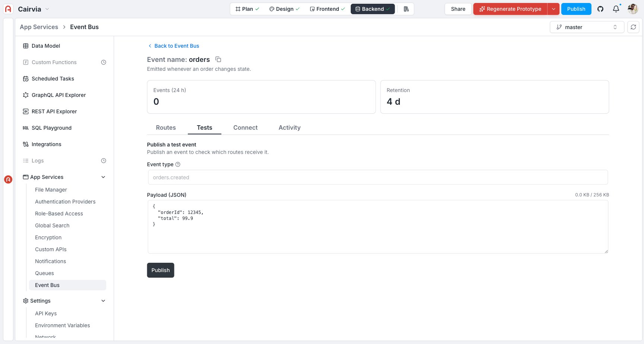Open the Activity tab
644x344 pixels.
[x=290, y=127]
